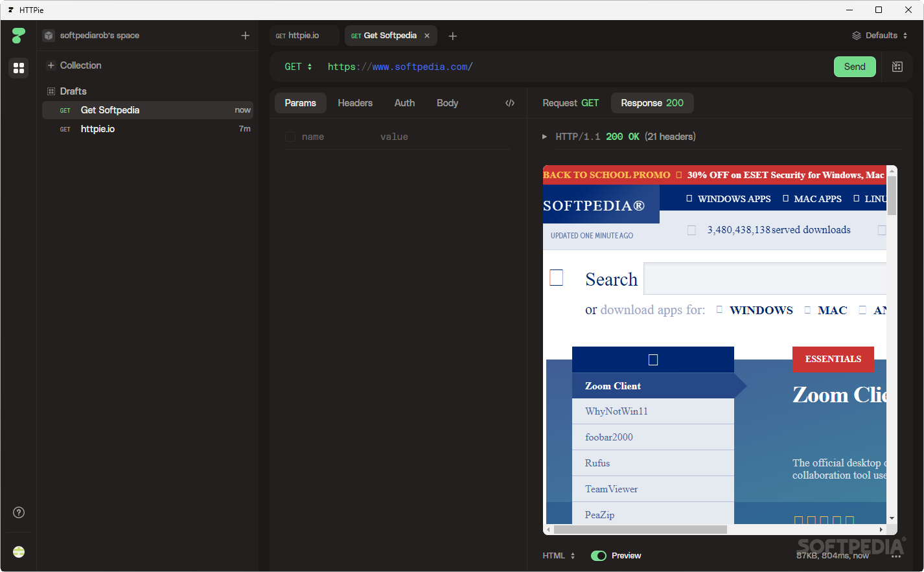Click the search icon in Softpedia preview

[557, 277]
